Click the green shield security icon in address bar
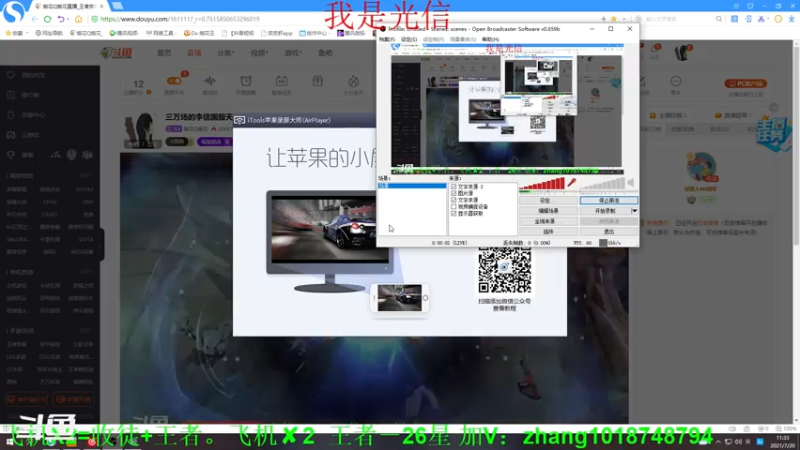The width and height of the screenshot is (800, 450). click(x=94, y=19)
